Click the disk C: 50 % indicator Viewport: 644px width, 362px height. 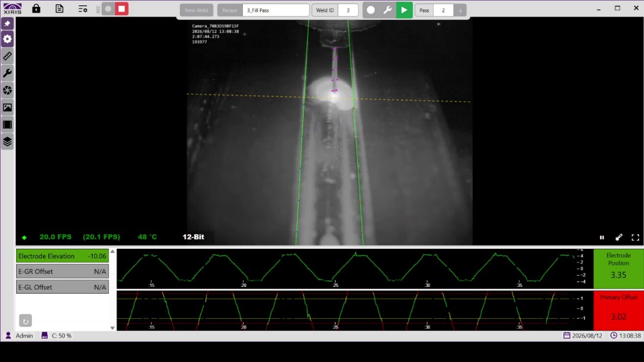[56, 336]
